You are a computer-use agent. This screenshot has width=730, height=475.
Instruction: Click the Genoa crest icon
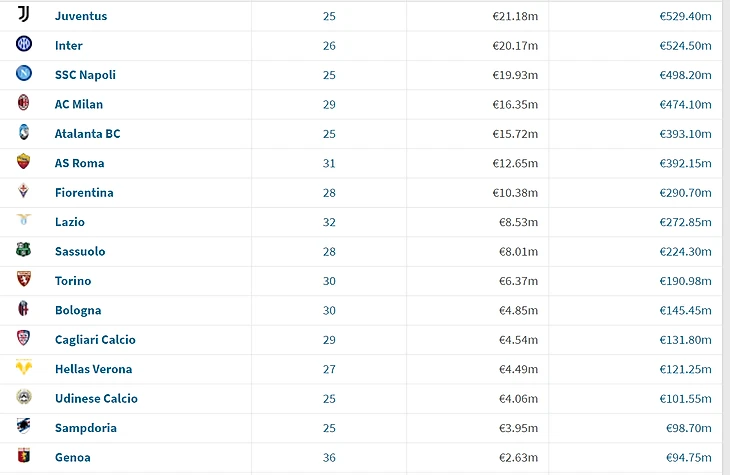pos(24,457)
